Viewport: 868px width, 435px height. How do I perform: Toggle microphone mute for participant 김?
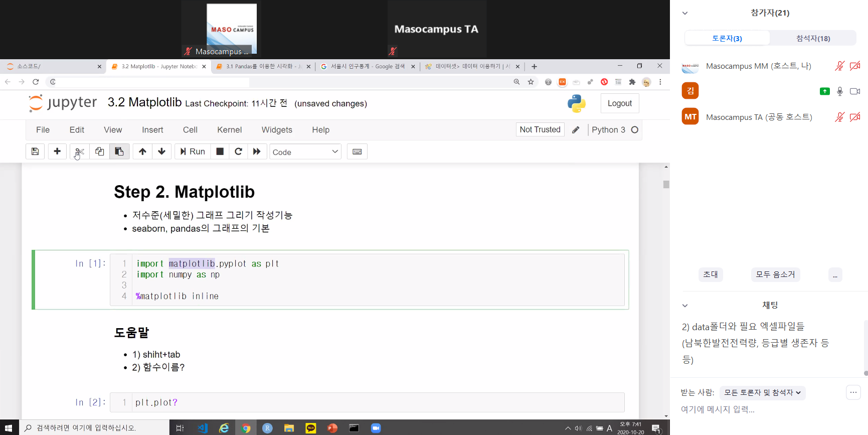coord(839,91)
